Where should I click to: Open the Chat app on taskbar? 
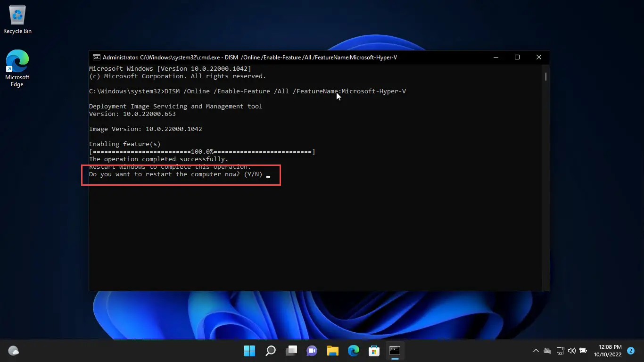pos(312,351)
